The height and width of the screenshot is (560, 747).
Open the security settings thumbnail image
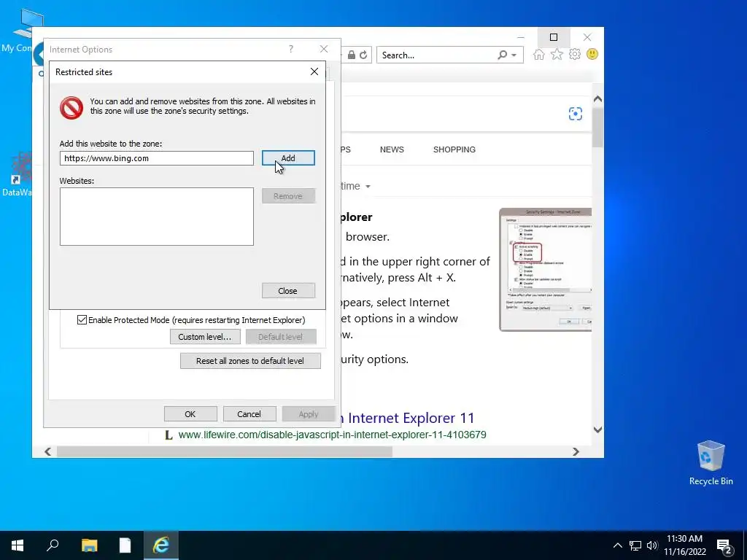[546, 270]
